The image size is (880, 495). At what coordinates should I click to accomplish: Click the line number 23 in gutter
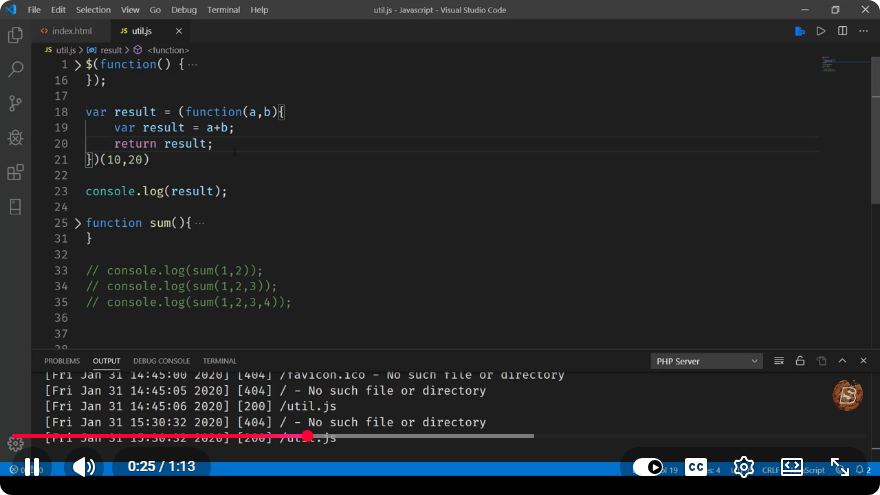61,191
